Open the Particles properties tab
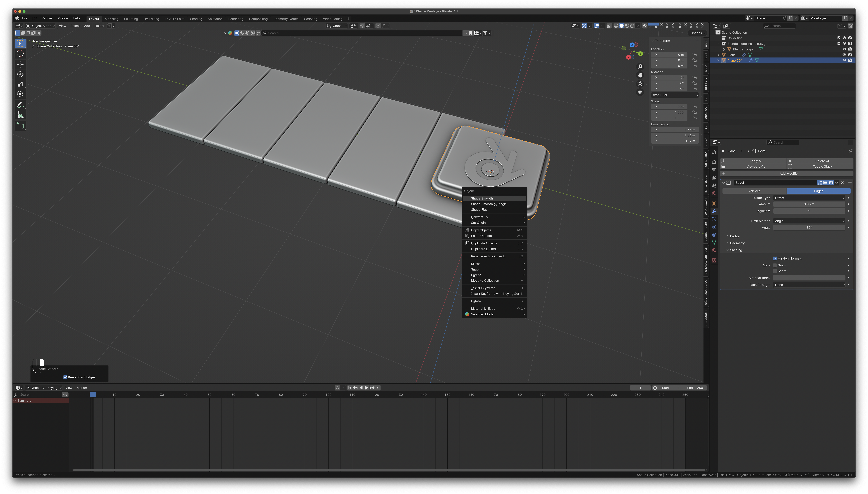This screenshot has width=868, height=494. pyautogui.click(x=714, y=219)
